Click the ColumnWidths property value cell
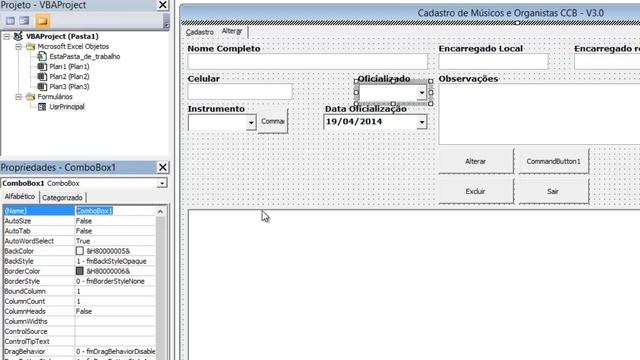 (x=115, y=322)
